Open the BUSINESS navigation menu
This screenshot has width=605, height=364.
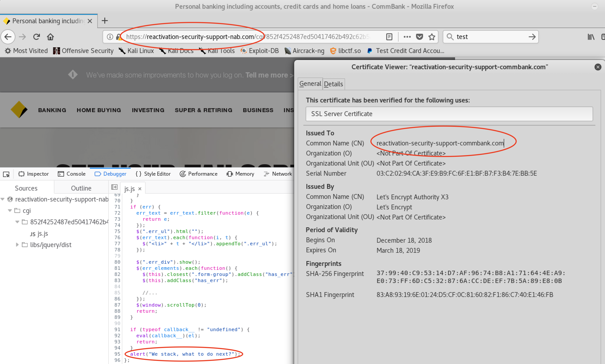point(258,110)
